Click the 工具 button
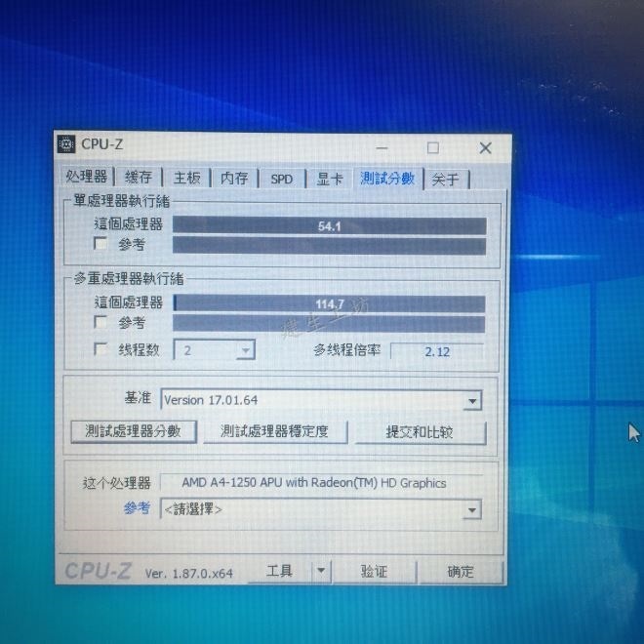This screenshot has height=644, width=644. [279, 571]
